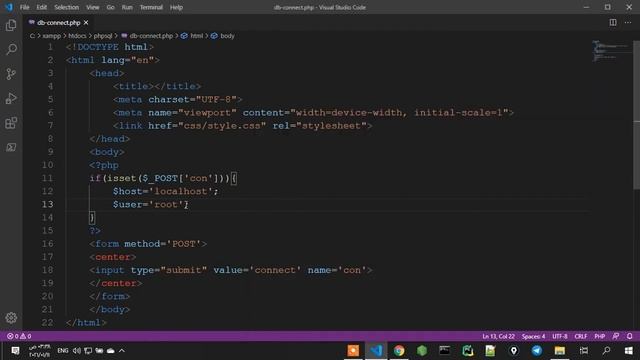Image resolution: width=640 pixels, height=360 pixels.
Task: Open the Remote Explorer icon in activity bar
Action: [x=11, y=147]
